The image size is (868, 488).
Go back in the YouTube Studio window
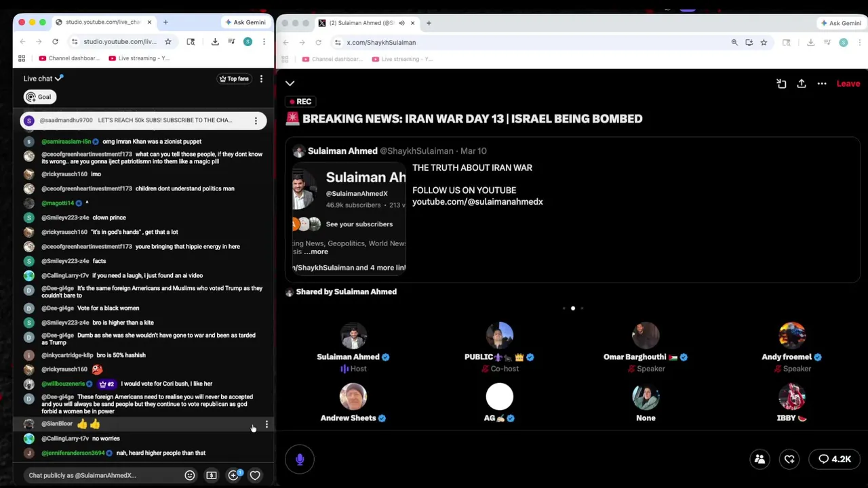22,42
